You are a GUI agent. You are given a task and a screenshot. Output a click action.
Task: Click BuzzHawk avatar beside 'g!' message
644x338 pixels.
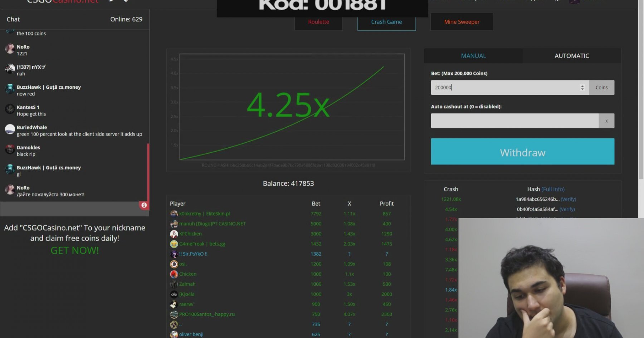click(x=10, y=169)
